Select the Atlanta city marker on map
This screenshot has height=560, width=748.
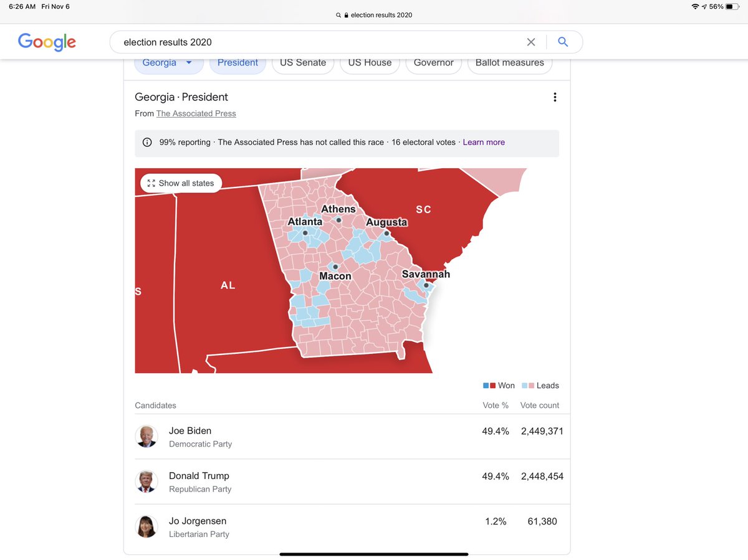(305, 233)
